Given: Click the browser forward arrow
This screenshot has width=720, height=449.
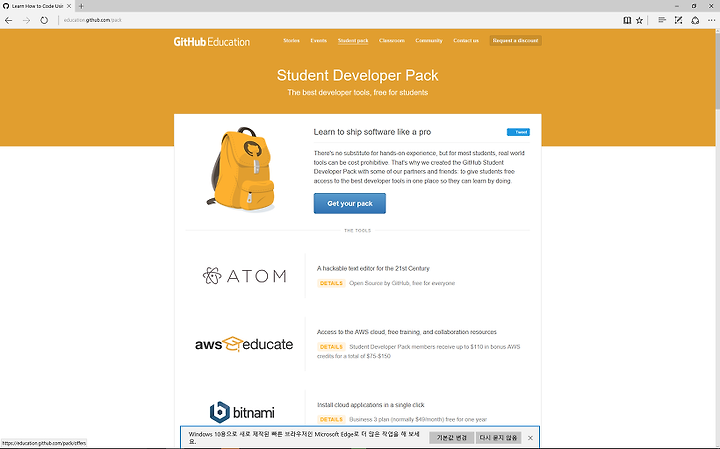Looking at the screenshot, I should point(26,20).
